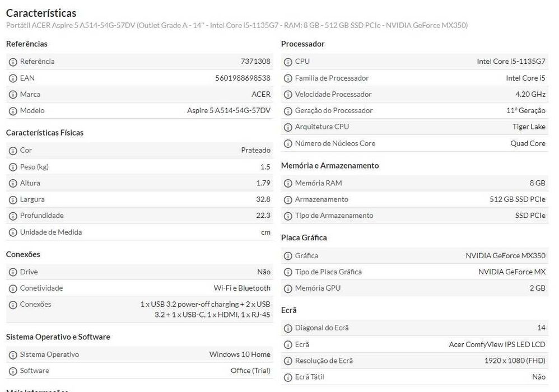Click the info icon beside Peso (kg)

(x=13, y=167)
